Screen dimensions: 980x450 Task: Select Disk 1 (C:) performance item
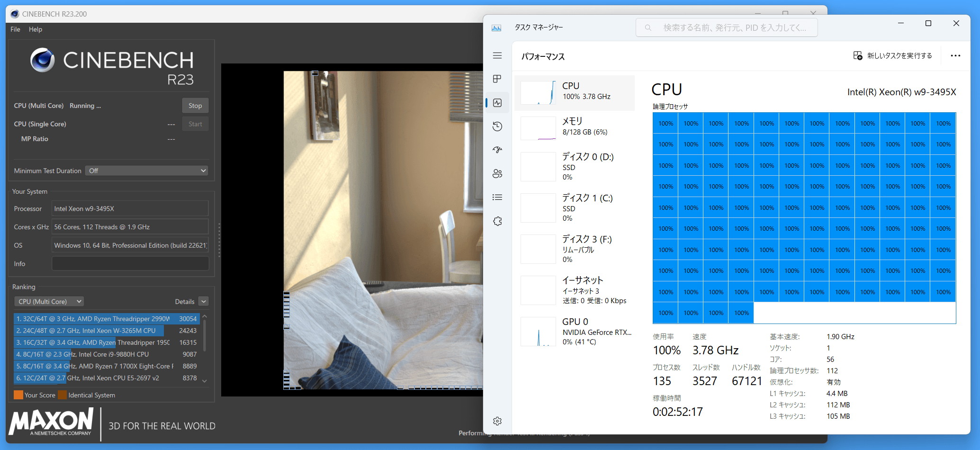tap(575, 207)
